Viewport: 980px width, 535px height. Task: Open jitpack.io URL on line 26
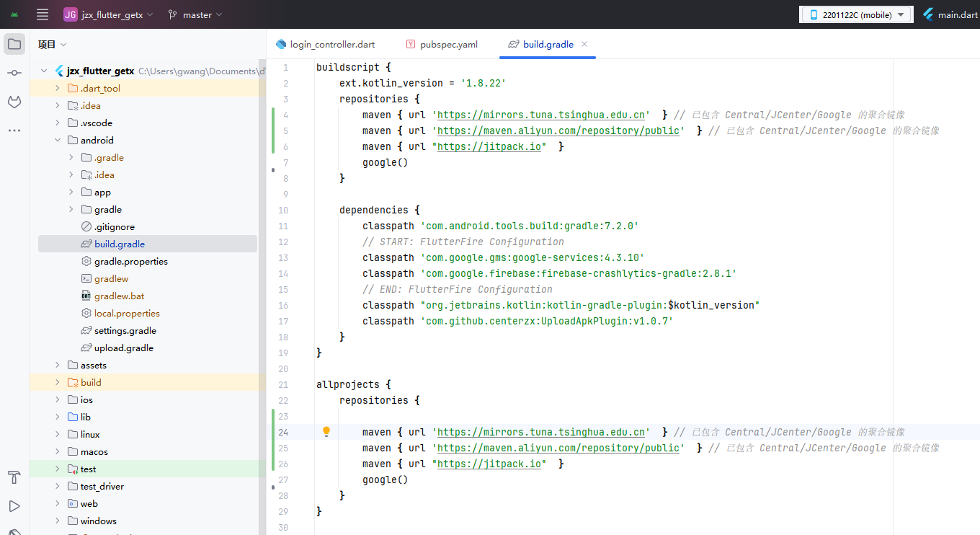coord(489,464)
